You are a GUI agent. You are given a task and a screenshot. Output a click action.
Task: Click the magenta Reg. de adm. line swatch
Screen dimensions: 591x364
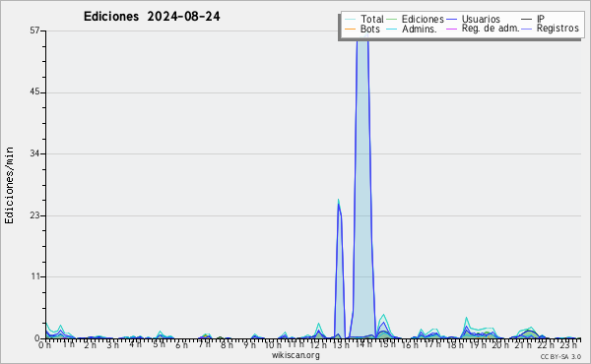coord(451,29)
